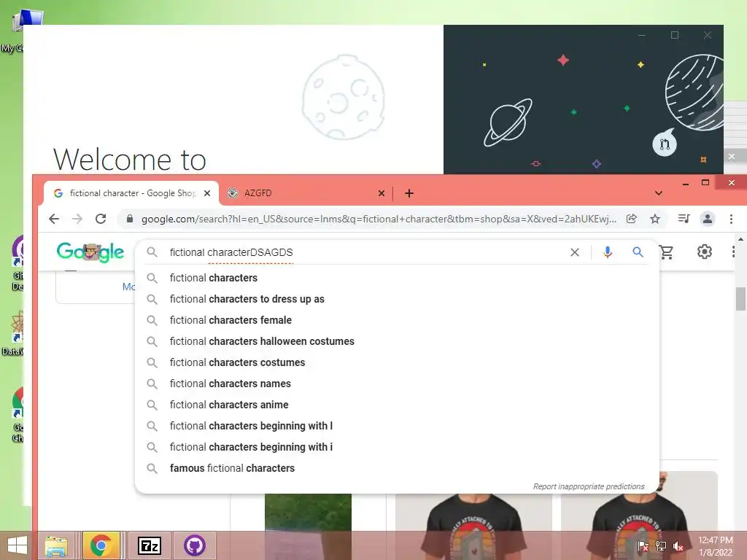The image size is (747, 560).
Task: Choose 'fictional characters anime' suggestion
Action: click(398, 405)
